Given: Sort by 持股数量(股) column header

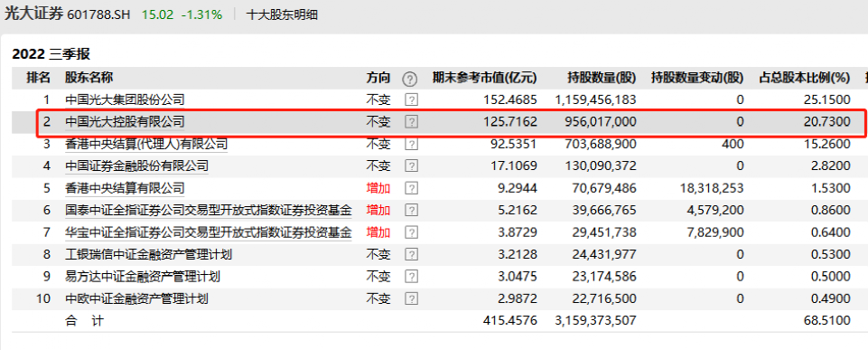Looking at the screenshot, I should [602, 78].
